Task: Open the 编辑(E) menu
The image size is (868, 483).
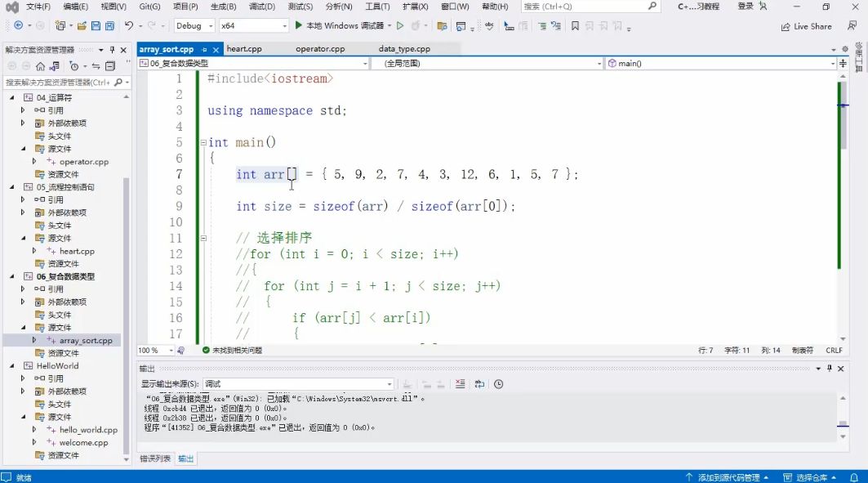Action: tap(76, 6)
